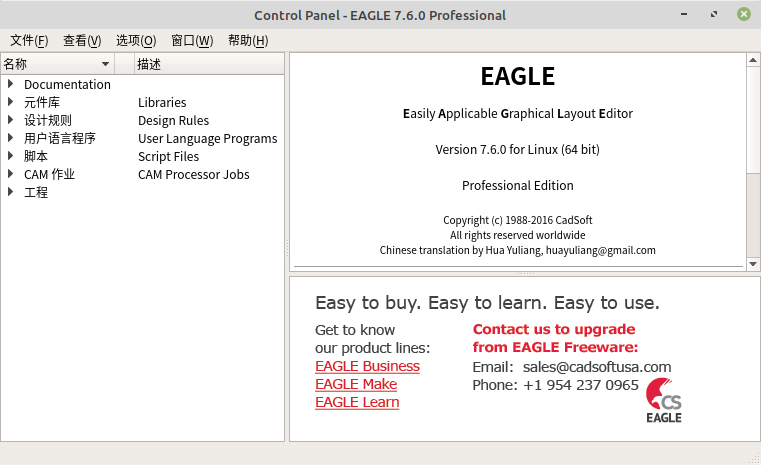Minimize the Control Panel window

(x=684, y=14)
